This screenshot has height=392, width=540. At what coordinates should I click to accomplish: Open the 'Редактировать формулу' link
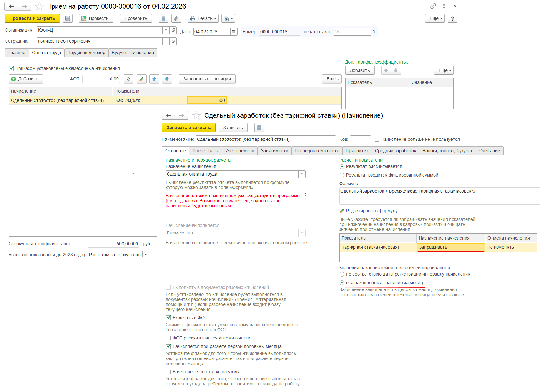[x=372, y=211]
